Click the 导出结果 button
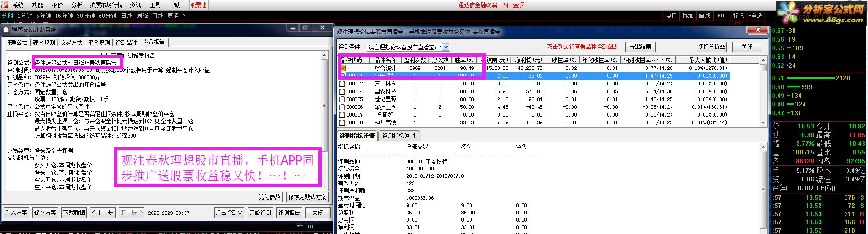This screenshot has width=868, height=234. 640,47
